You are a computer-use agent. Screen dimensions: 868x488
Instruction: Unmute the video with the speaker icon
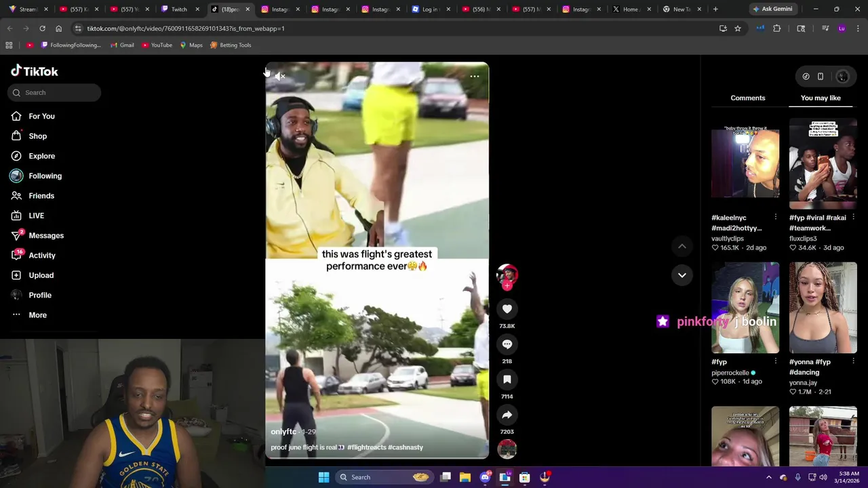tap(280, 77)
